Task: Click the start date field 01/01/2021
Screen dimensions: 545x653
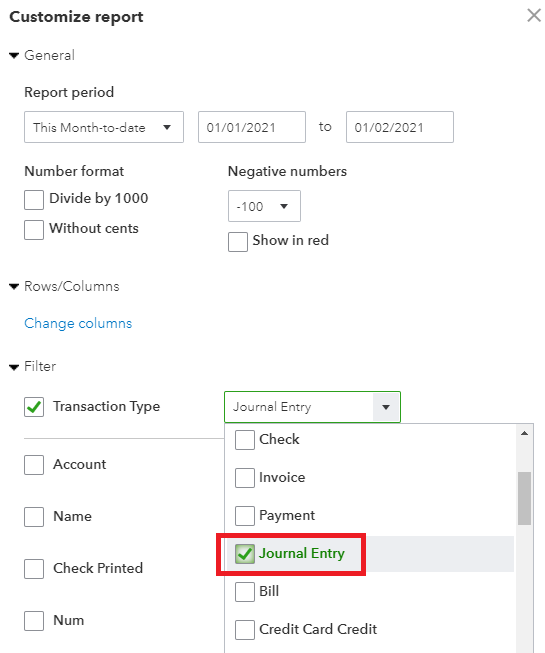Action: 252,127
